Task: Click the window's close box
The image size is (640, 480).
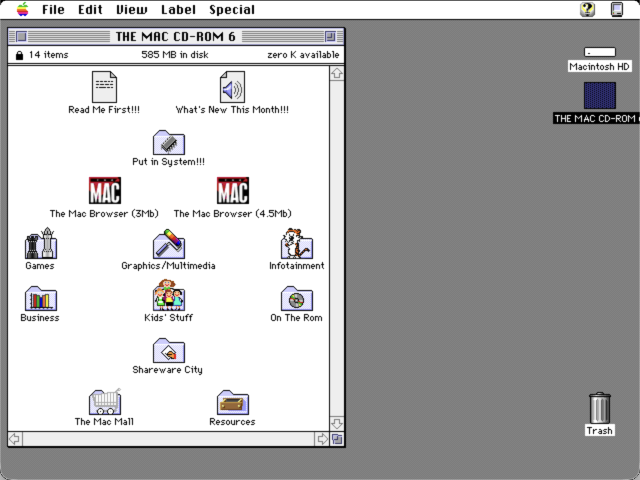Action: (x=21, y=37)
